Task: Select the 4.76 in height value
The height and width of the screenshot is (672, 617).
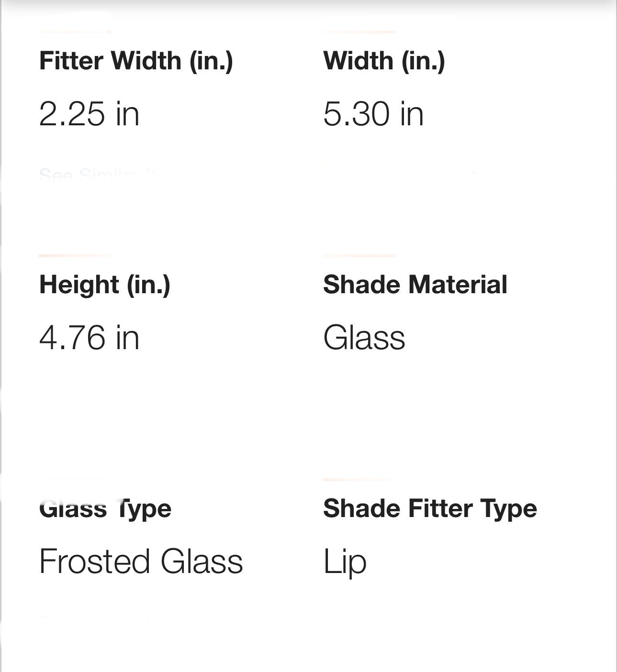Action: 89,338
